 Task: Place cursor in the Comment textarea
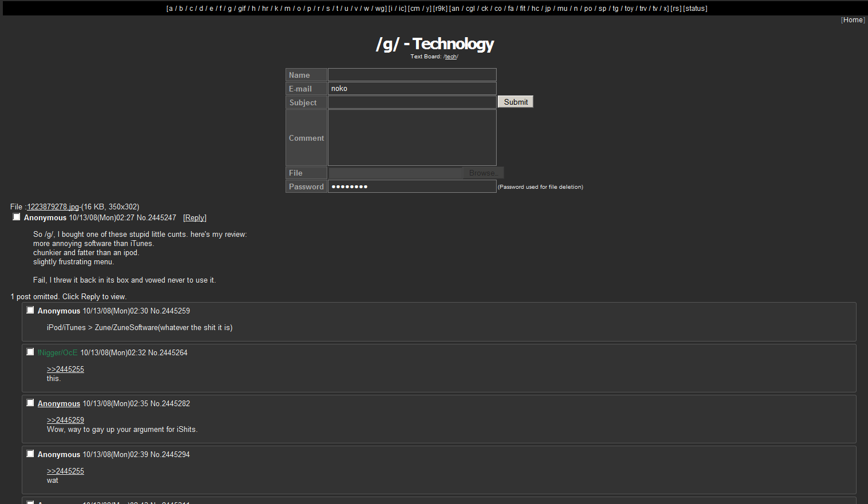pyautogui.click(x=412, y=138)
